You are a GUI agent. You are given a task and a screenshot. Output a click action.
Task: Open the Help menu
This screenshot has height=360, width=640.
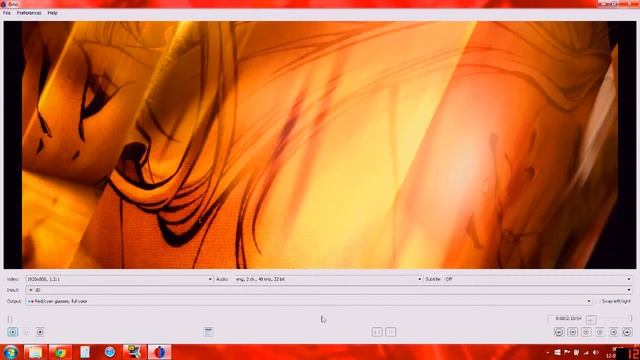[x=52, y=13]
